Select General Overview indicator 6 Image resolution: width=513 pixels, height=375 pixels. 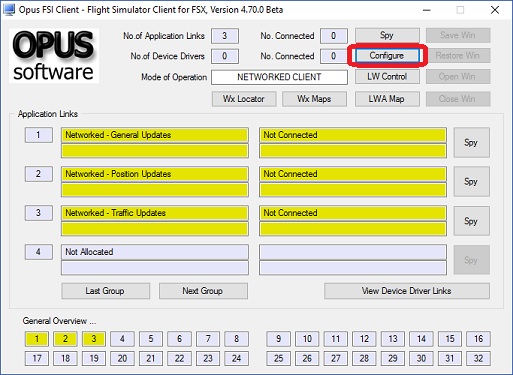click(180, 339)
